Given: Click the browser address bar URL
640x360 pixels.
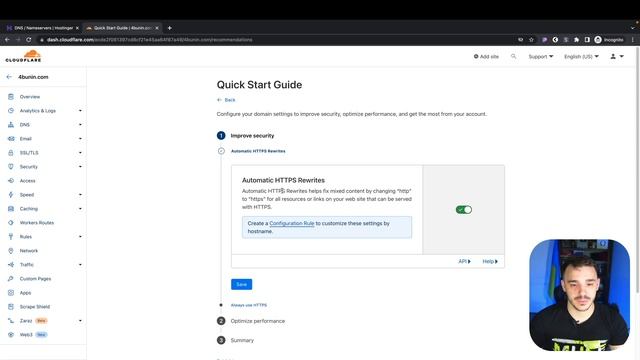Looking at the screenshot, I should click(149, 40).
